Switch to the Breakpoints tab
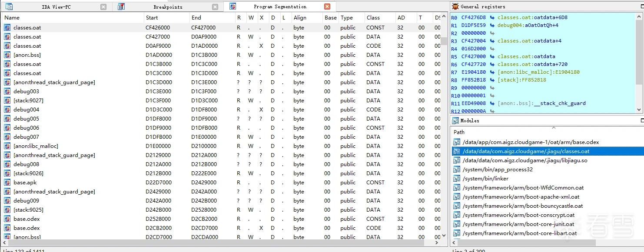Screen dimensions: 644x252 coord(168,7)
